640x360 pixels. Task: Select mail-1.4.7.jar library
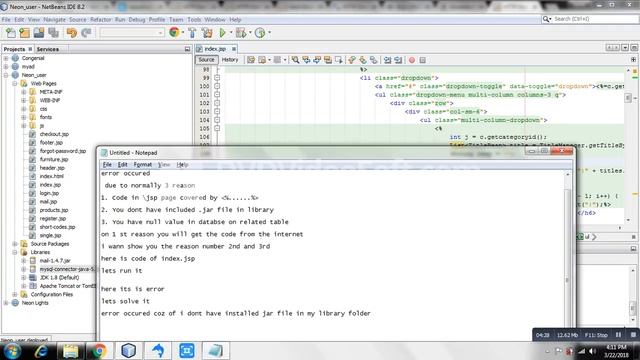pos(55,261)
